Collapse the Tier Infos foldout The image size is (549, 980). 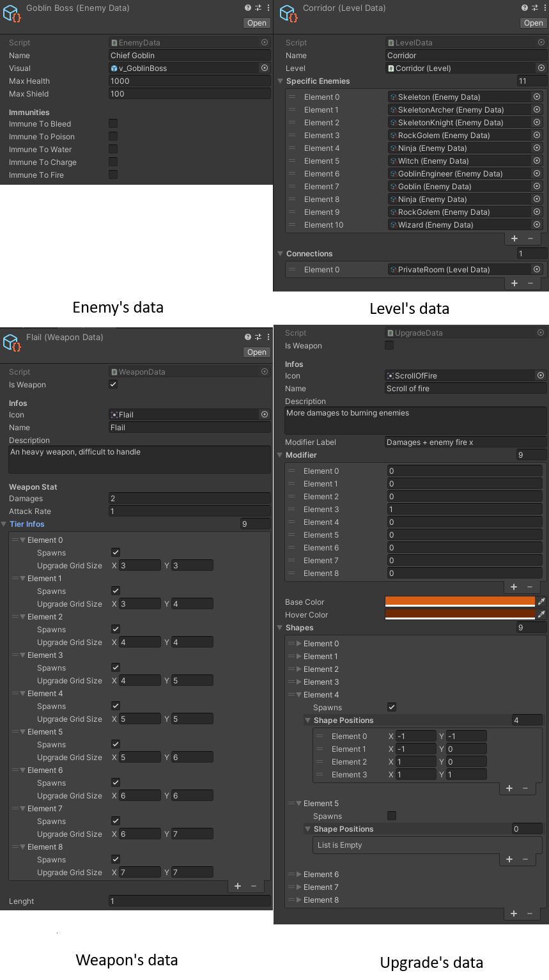click(x=4, y=524)
